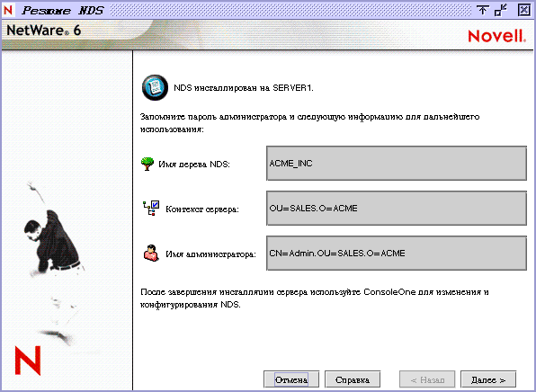536x392 pixels.
Task: Click the Novell N icon in title bar
Action: pyautogui.click(x=8, y=10)
